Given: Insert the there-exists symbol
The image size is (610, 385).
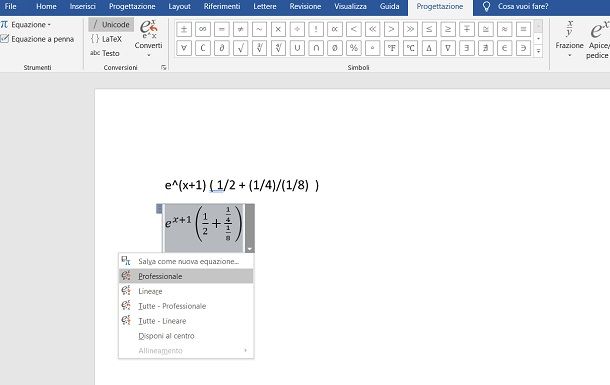Looking at the screenshot, I should click(x=467, y=48).
